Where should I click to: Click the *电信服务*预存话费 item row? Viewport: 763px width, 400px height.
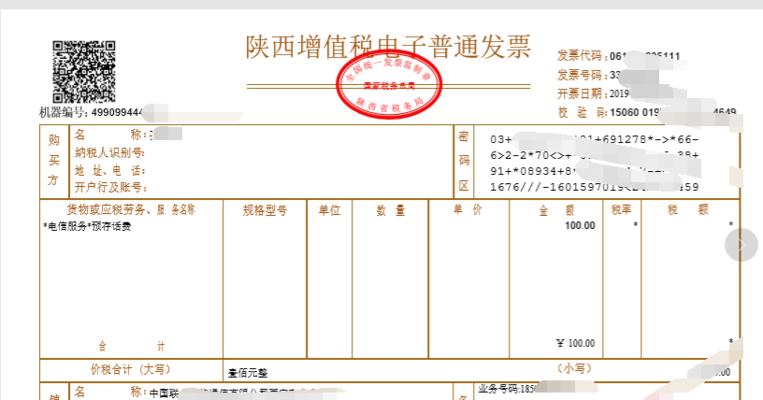(x=87, y=226)
